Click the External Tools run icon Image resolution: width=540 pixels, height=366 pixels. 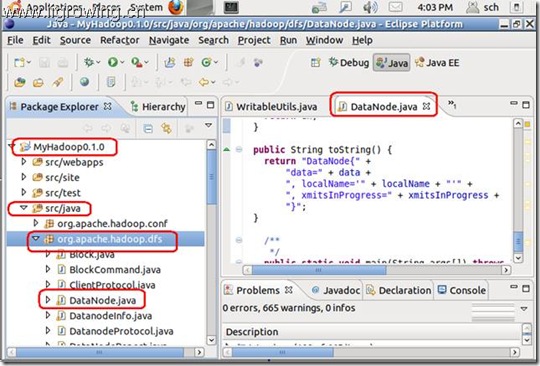tap(137, 62)
